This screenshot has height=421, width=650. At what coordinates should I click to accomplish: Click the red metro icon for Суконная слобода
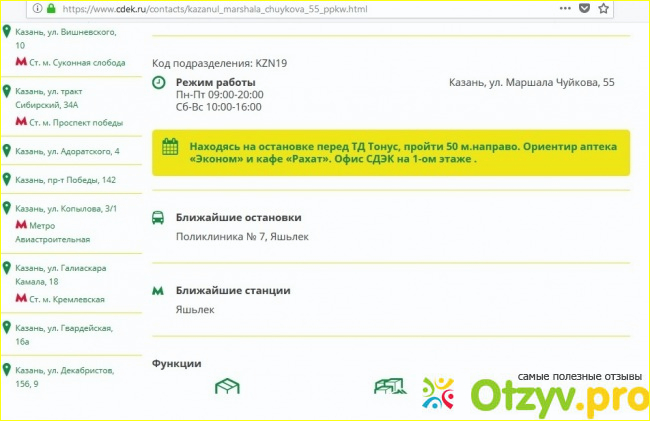[x=21, y=62]
